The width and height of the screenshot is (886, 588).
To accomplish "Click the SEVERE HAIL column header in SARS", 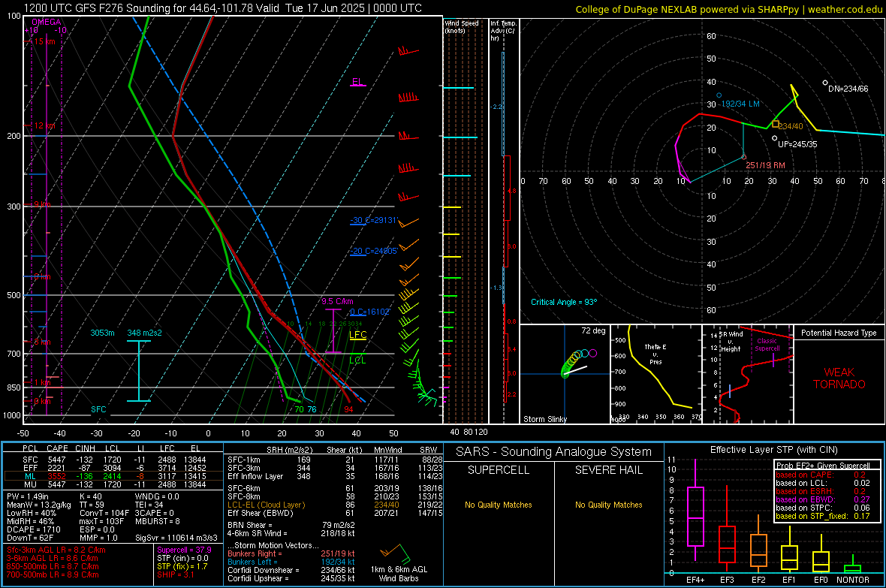I will click(x=608, y=470).
